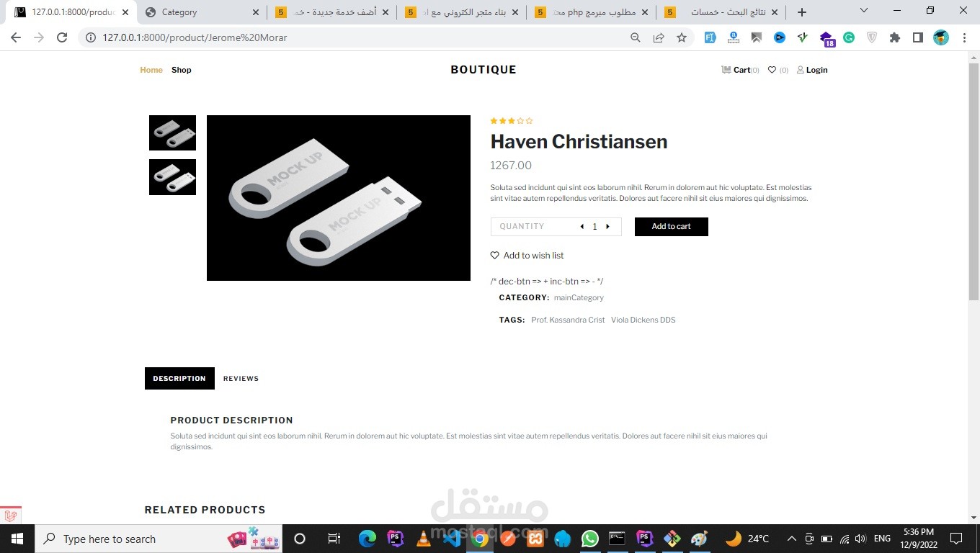This screenshot has height=553, width=980.
Task: Open tab search dropdown chevron
Action: (864, 11)
